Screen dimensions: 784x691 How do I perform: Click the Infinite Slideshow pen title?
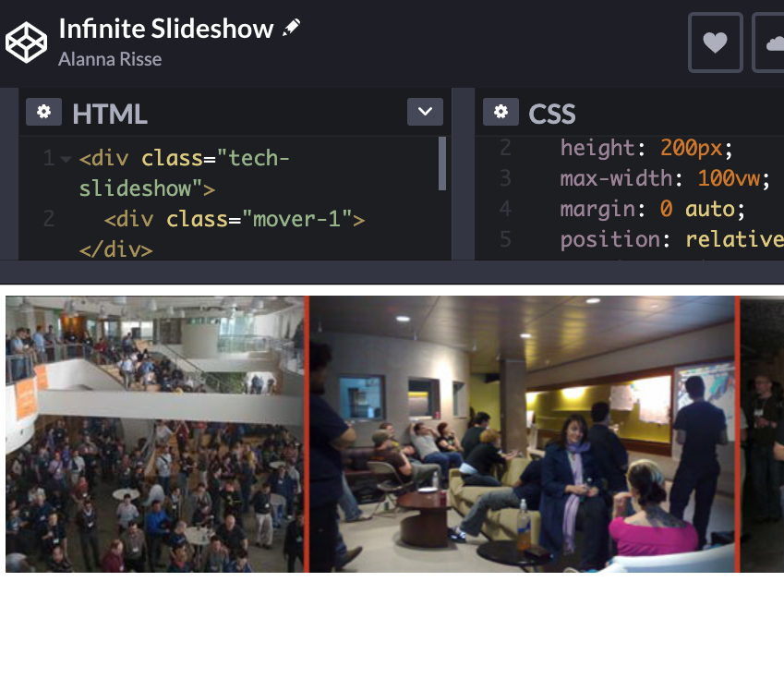tap(165, 29)
